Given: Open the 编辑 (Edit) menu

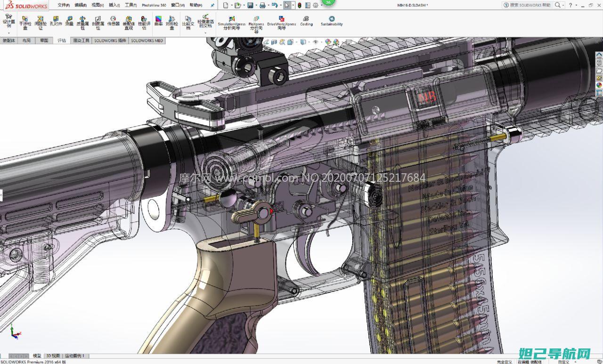Looking at the screenshot, I should click(x=81, y=5).
